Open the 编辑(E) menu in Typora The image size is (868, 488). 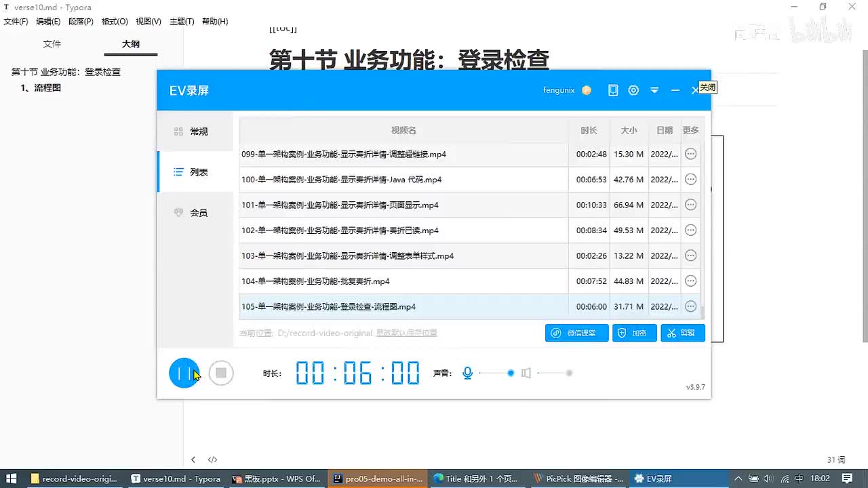coord(48,22)
